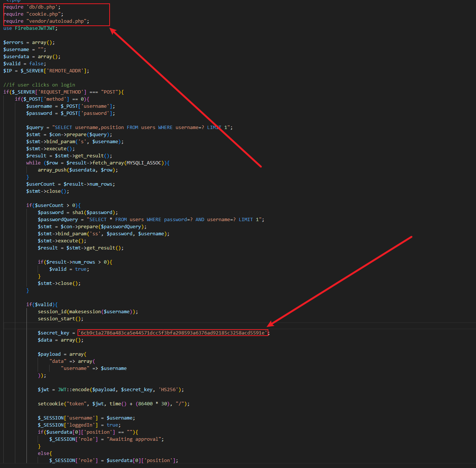Click the bind_param('ss', $password, $username) line
The height and width of the screenshot is (468, 476).
coord(104,234)
